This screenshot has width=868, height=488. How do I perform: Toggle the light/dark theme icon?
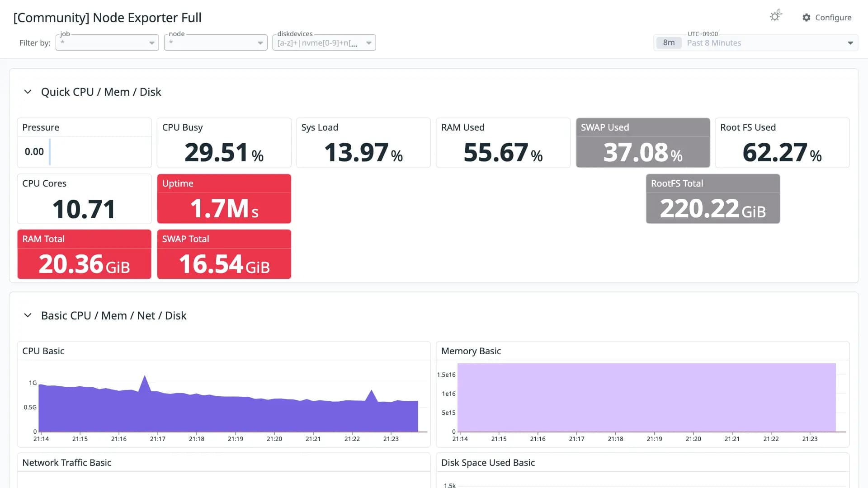coord(776,16)
